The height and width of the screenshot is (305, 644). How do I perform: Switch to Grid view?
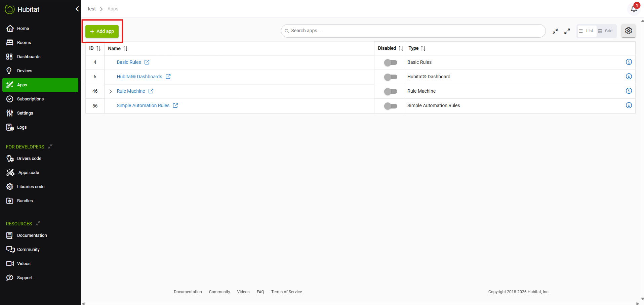click(606, 31)
